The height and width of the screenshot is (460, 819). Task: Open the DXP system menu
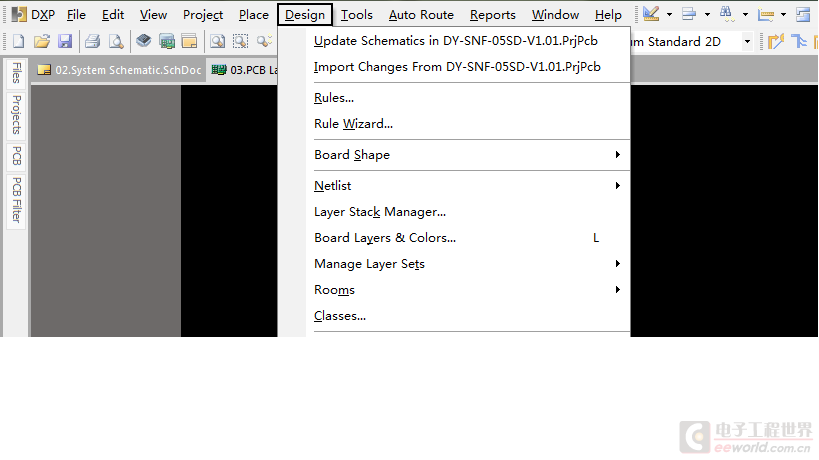pos(43,15)
